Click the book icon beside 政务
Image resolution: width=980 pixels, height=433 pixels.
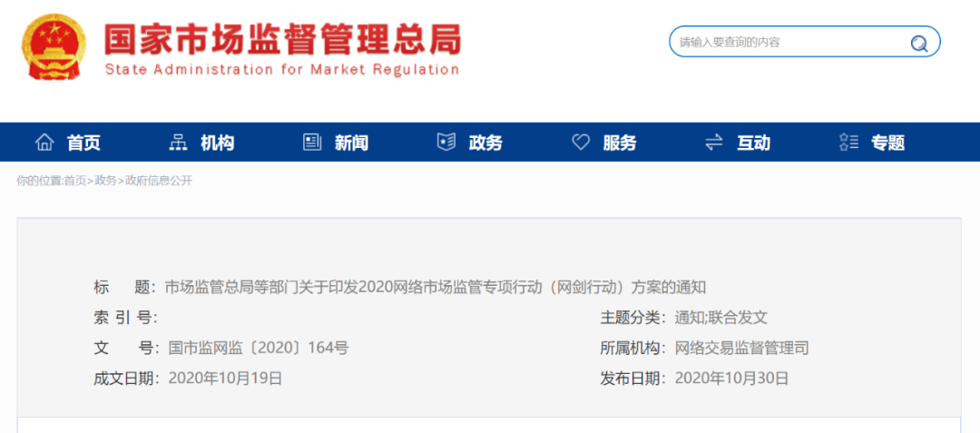446,143
